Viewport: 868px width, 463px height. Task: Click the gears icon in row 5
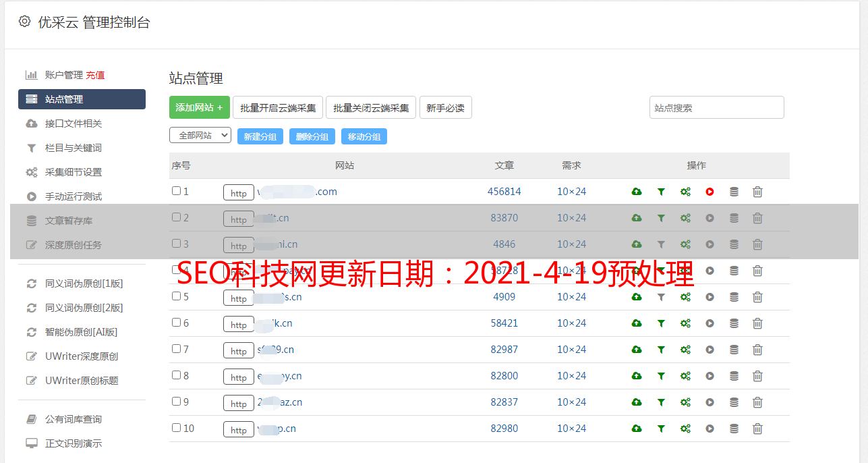[685, 297]
